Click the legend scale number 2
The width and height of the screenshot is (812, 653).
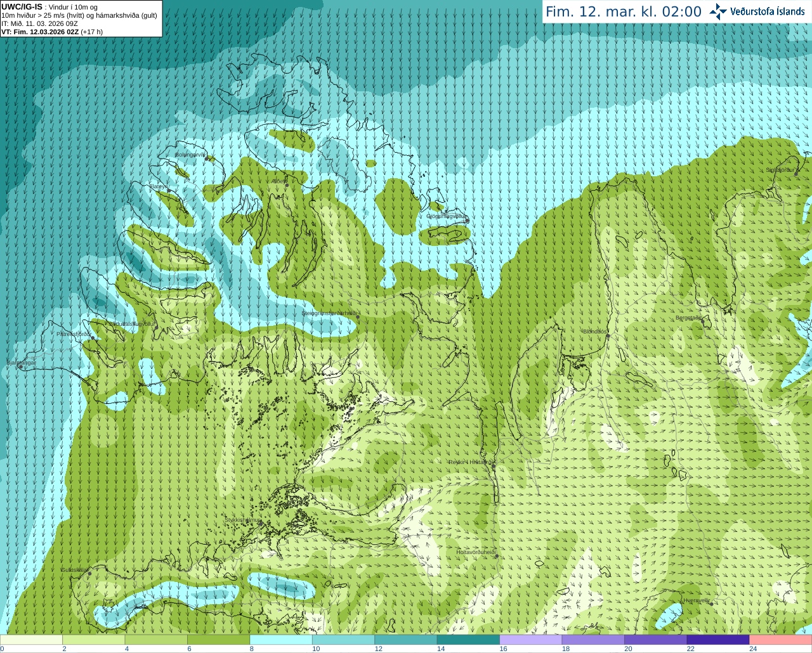coord(64,649)
